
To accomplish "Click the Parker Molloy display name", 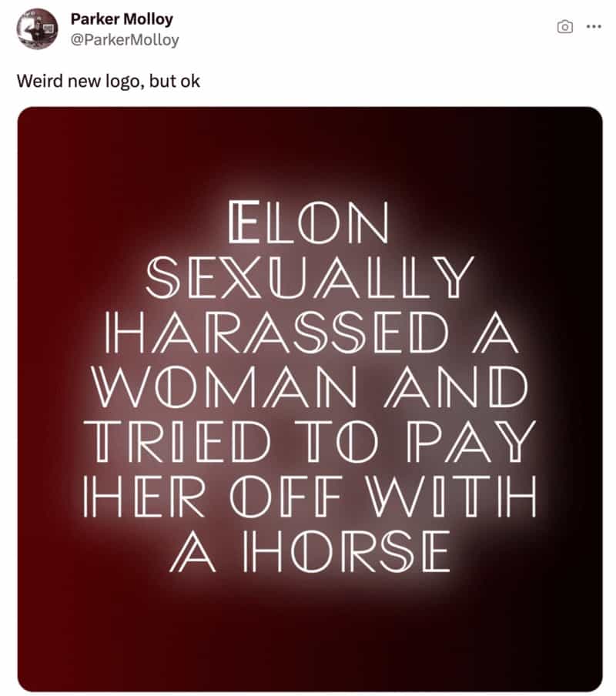I will (122, 19).
